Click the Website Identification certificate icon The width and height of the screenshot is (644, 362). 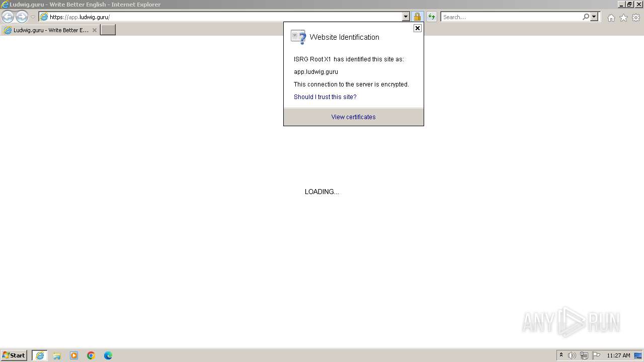[x=298, y=37]
